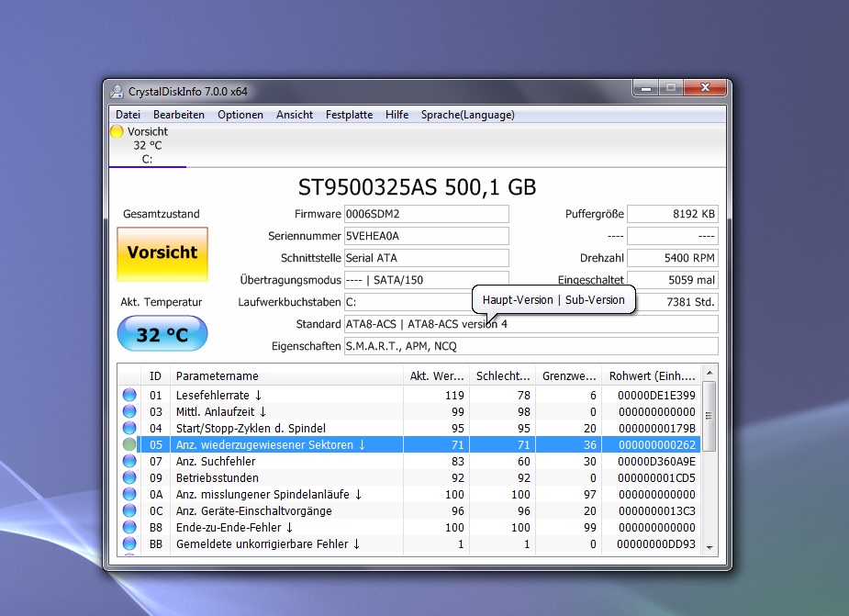This screenshot has width=849, height=616.
Task: Click status orb for Gemeldete unkorrigierbare Fehler row
Action: (129, 544)
